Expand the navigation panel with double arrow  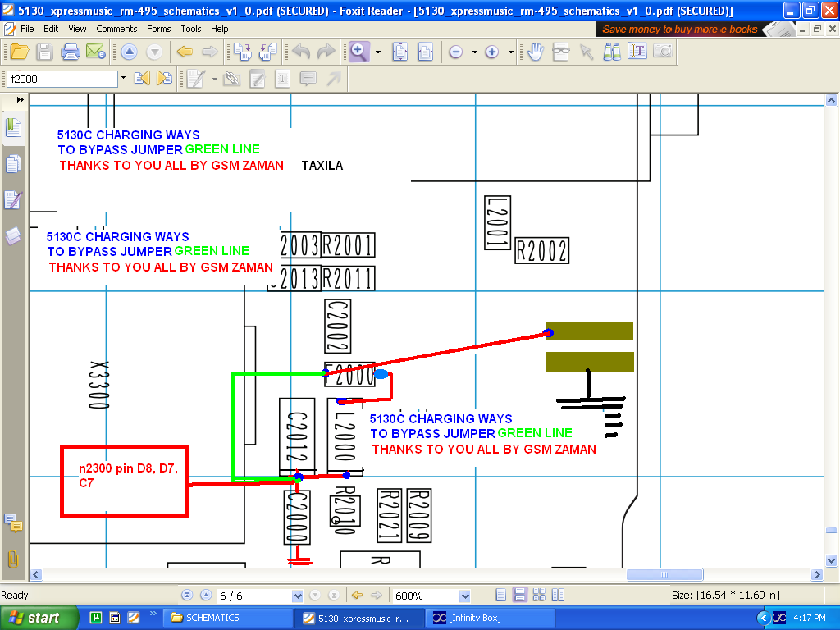coord(20,99)
